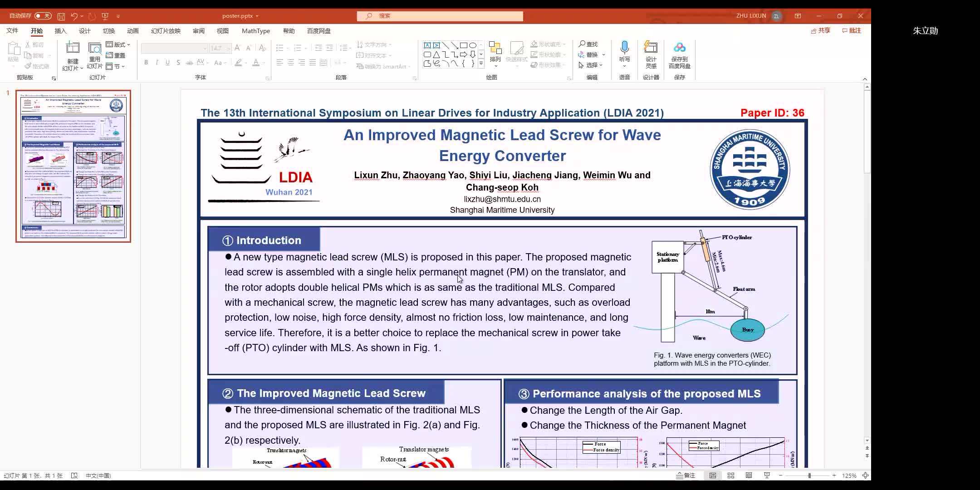The image size is (980, 490).
Task: Click the bullet list icon
Action: click(279, 48)
